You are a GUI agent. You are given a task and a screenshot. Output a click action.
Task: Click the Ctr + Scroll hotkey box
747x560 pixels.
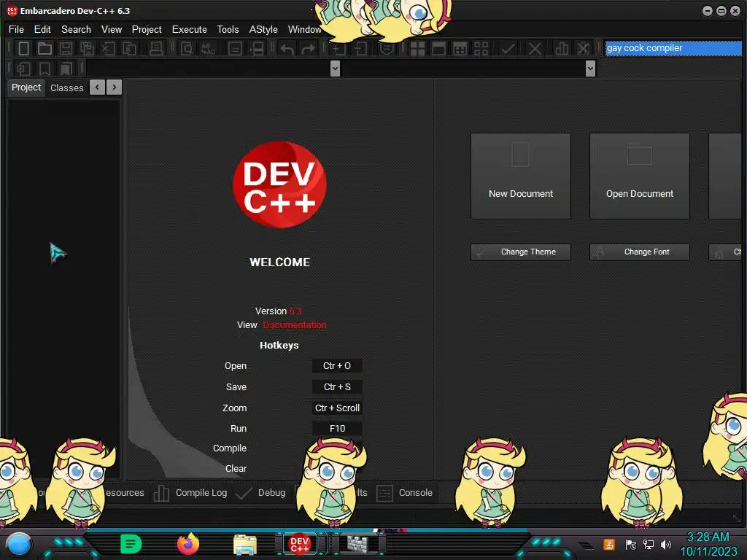337,408
